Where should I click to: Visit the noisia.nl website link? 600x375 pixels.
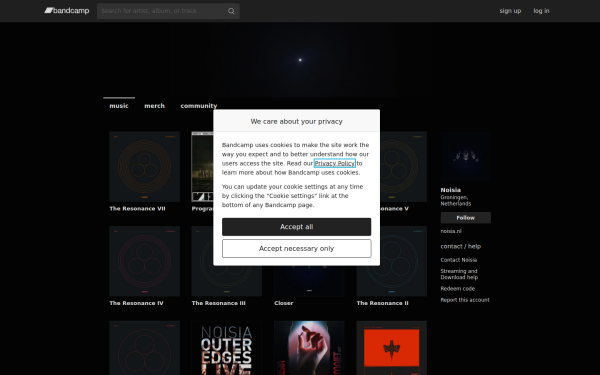click(451, 231)
